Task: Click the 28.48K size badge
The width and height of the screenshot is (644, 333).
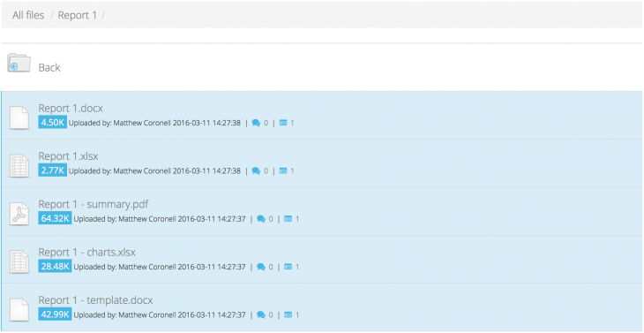Action: click(55, 267)
